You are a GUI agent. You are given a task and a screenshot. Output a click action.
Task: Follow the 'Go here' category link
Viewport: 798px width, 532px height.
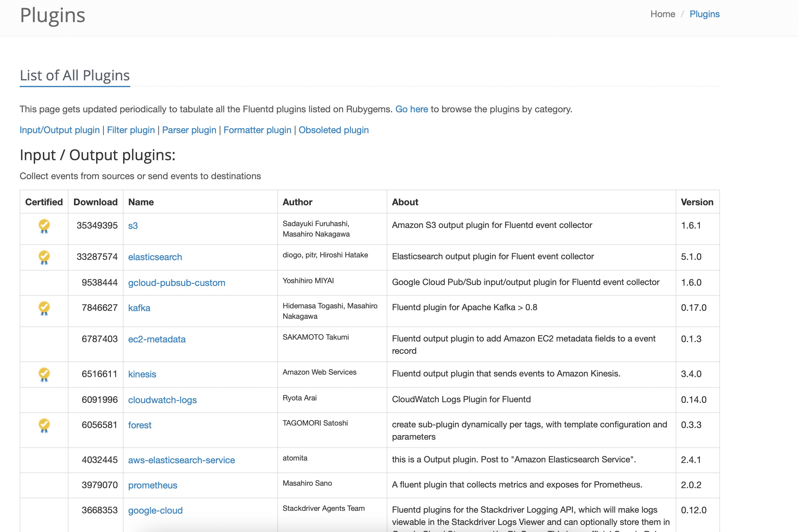(412, 109)
